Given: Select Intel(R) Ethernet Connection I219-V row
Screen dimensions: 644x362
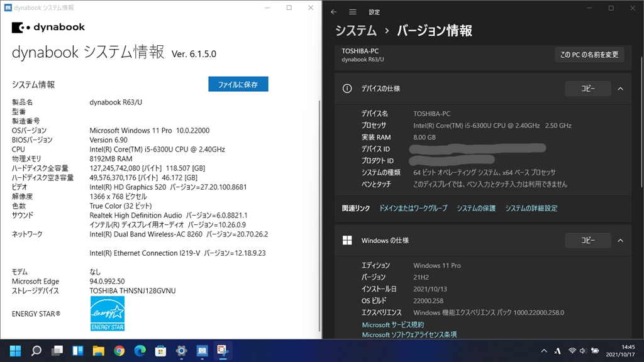Looking at the screenshot, I should pos(177,253).
